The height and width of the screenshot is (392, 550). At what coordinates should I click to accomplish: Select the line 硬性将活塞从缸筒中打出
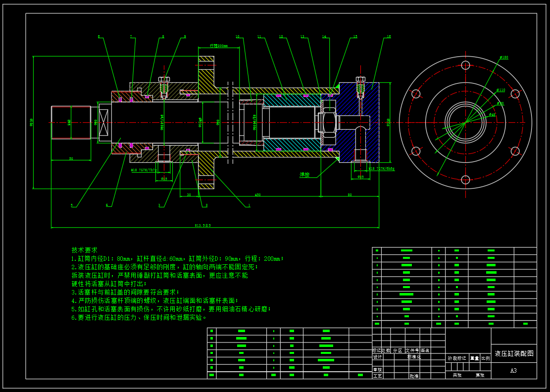click(x=109, y=284)
